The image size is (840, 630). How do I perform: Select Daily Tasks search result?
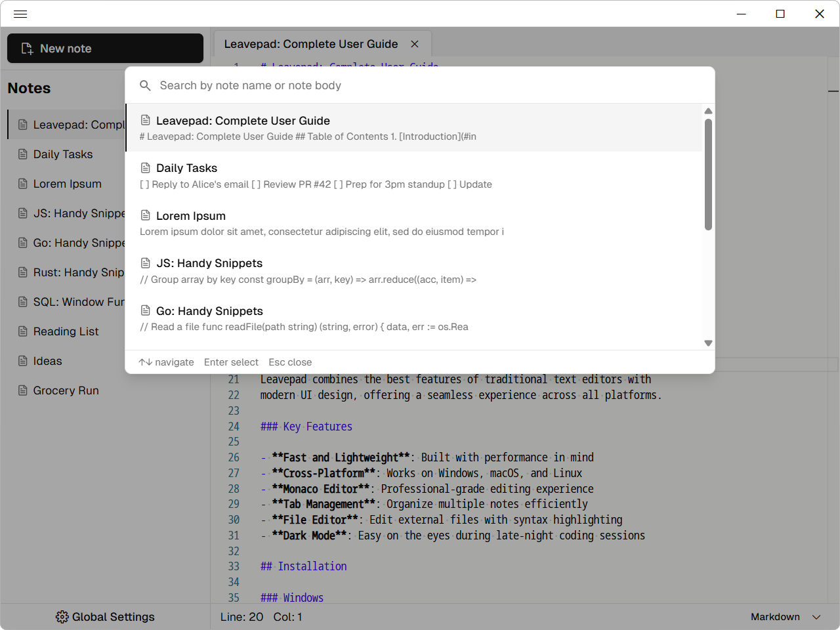pos(414,176)
